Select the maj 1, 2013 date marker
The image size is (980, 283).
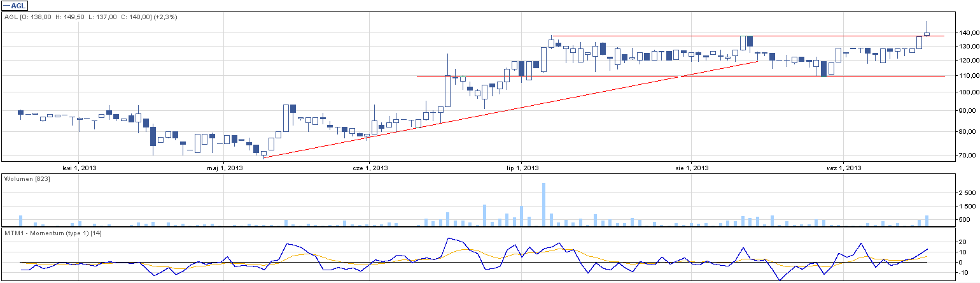tap(225, 168)
